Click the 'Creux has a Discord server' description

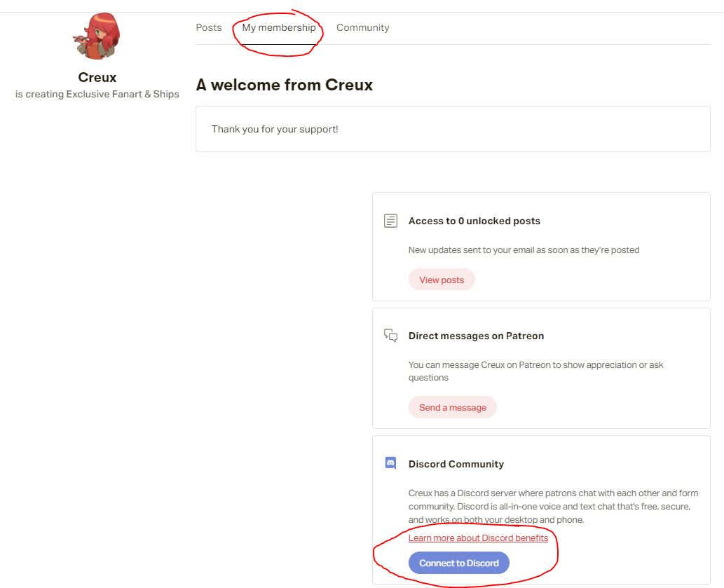pos(553,506)
